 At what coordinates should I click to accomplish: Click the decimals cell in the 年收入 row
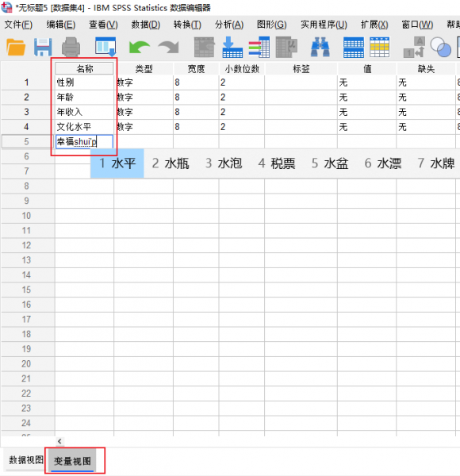click(242, 112)
